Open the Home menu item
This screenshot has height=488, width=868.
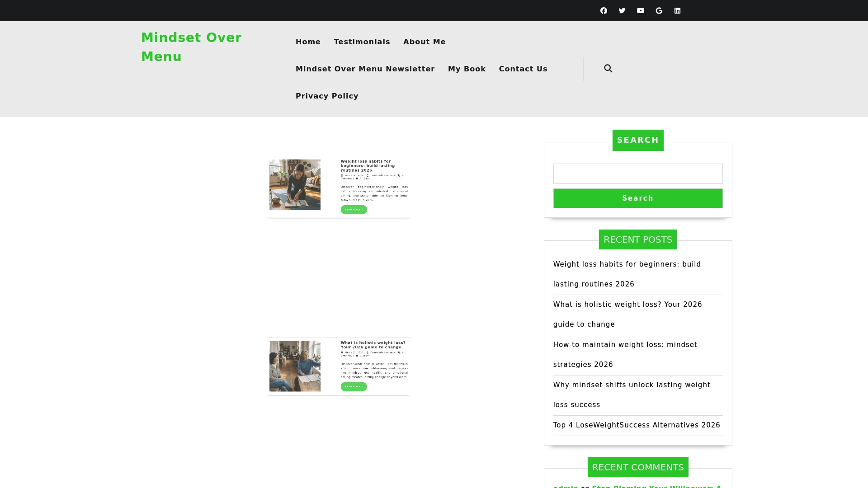coord(308,42)
